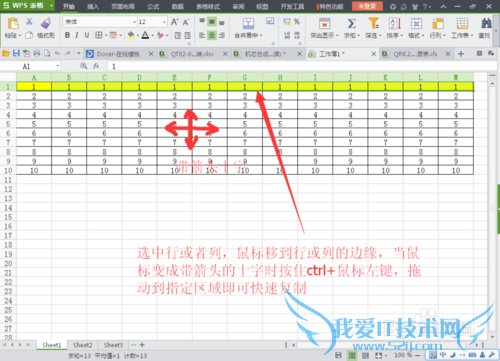Click the cell Format (格式) icon
500x361 pixels.
pos(416,23)
